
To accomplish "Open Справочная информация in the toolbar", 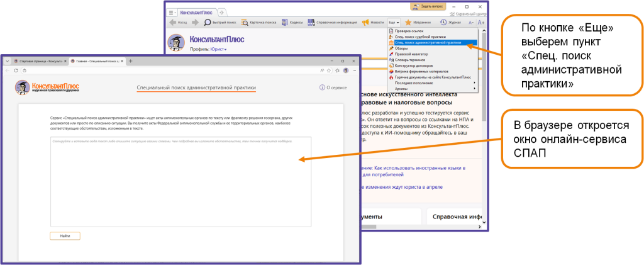I will [x=332, y=23].
